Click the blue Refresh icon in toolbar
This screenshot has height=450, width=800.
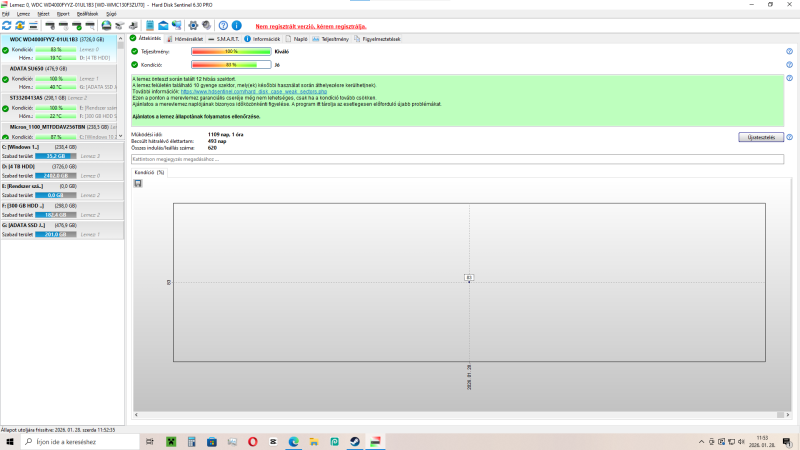tap(7, 26)
